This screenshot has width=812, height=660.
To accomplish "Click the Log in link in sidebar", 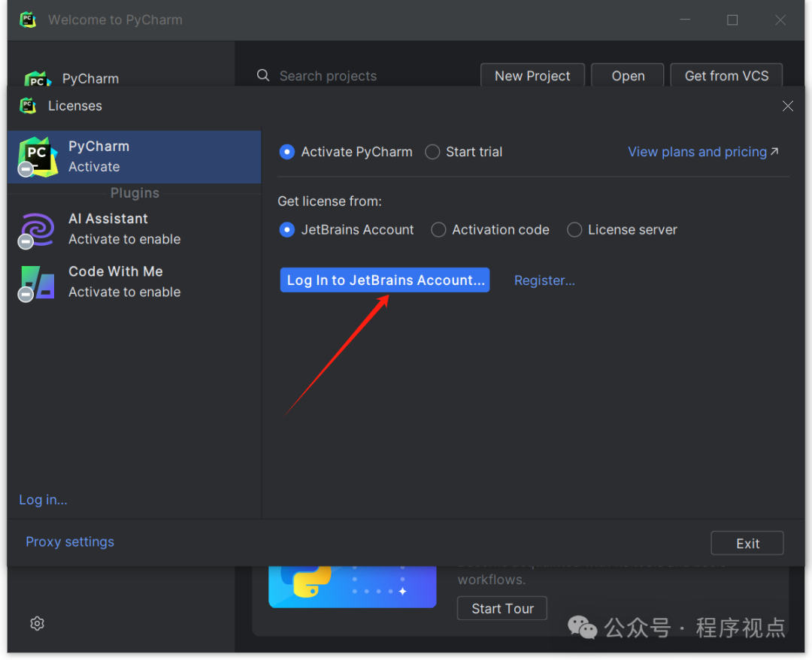I will pyautogui.click(x=43, y=500).
